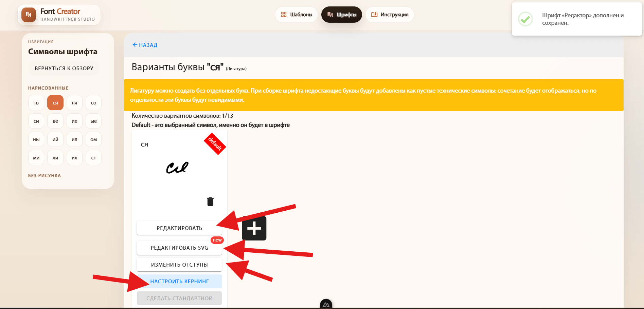Select the 'ие' ligature chip
The image size is (644, 309).
74,121
